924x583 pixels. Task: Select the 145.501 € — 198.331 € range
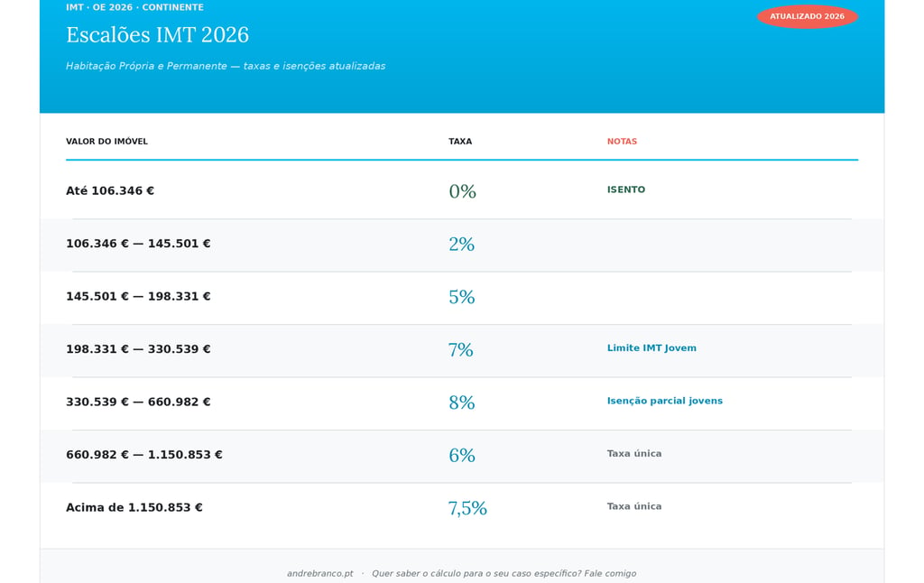pyautogui.click(x=138, y=296)
